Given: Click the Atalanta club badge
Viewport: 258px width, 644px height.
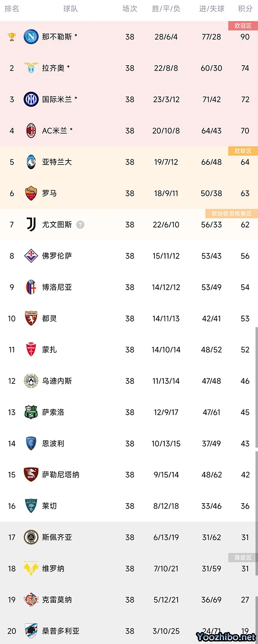Looking at the screenshot, I should click(31, 162).
